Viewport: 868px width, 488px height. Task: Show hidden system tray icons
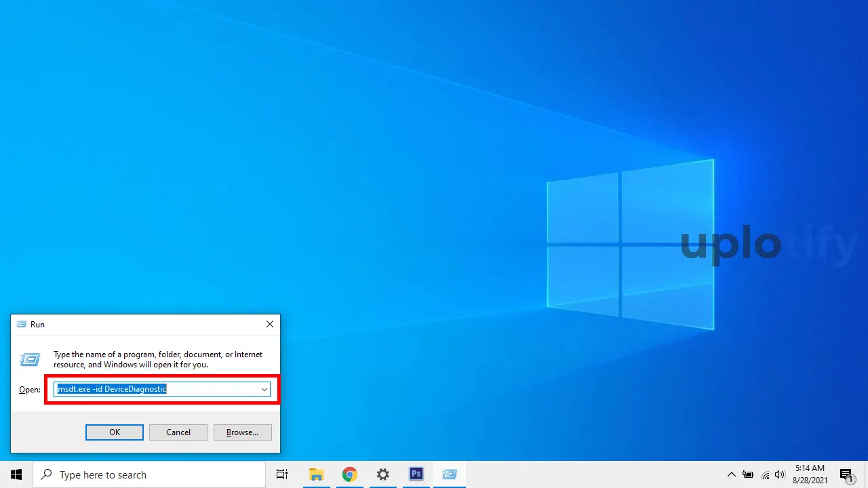[x=732, y=474]
